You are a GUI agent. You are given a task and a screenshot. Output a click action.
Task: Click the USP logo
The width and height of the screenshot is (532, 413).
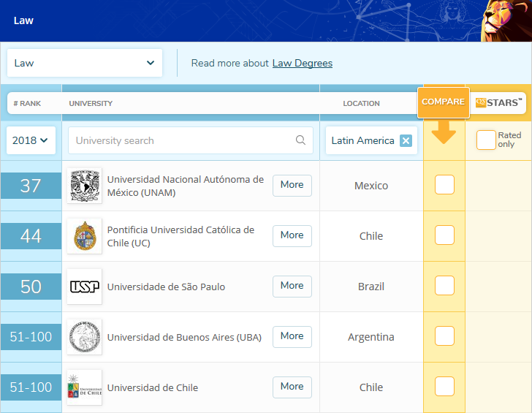click(85, 287)
